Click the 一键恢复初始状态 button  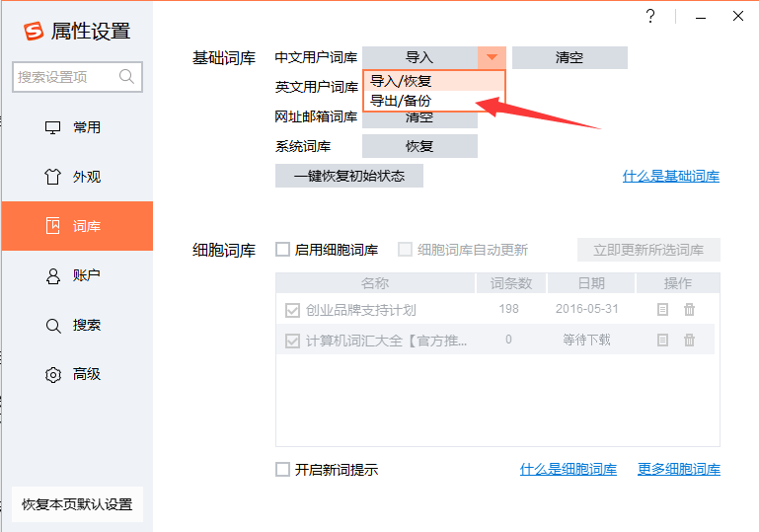click(x=349, y=176)
